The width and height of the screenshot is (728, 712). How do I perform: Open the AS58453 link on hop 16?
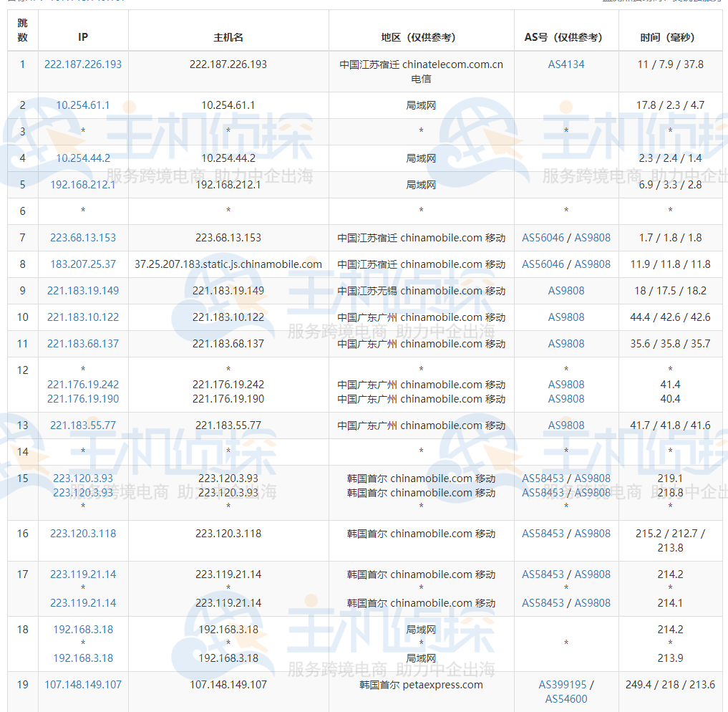(x=542, y=533)
